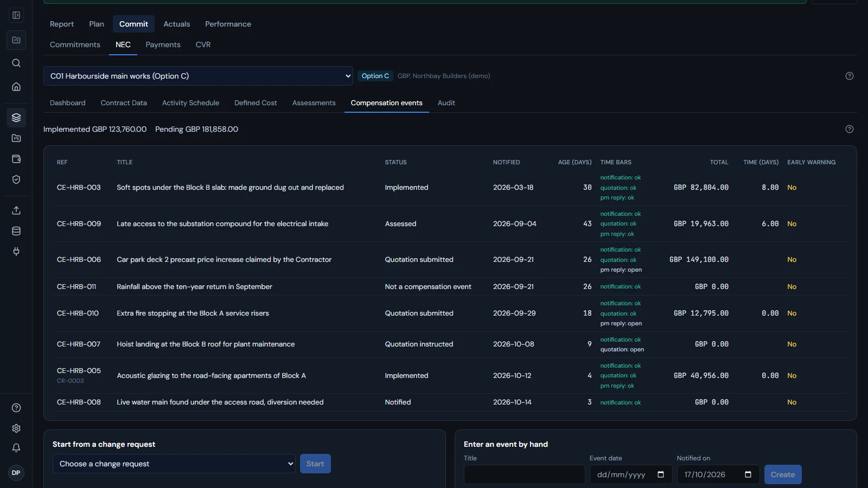Open the Event date calendar picker
Screen dimensions: 868x488
pyautogui.click(x=661, y=474)
